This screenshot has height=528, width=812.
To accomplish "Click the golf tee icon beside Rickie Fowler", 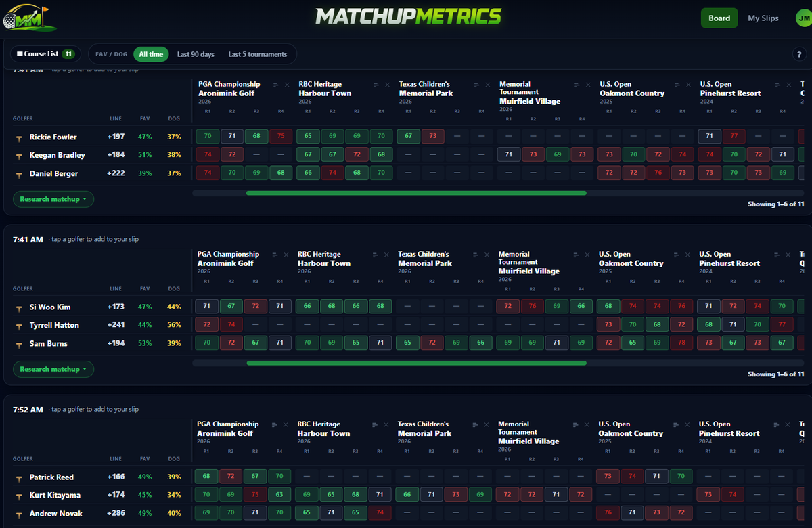I will [x=20, y=137].
